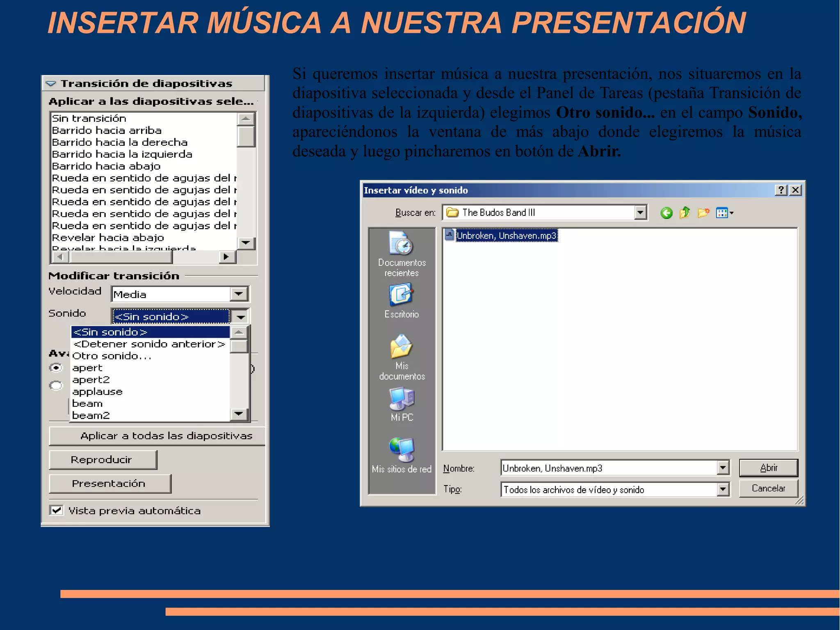Select Sin transición in the list
840x630 pixels.
click(x=144, y=119)
